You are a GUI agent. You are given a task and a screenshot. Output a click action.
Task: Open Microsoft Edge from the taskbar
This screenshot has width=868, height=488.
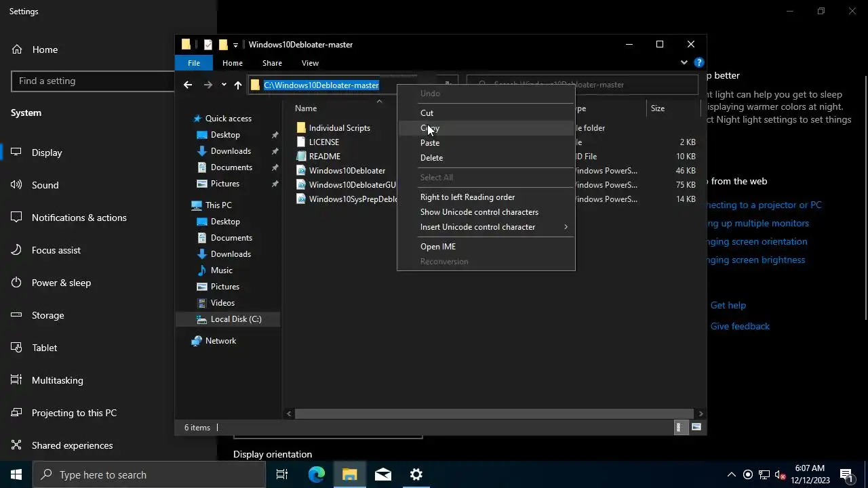coord(317,474)
